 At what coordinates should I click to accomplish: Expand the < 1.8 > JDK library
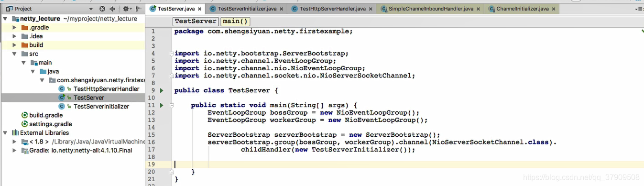(x=14, y=142)
